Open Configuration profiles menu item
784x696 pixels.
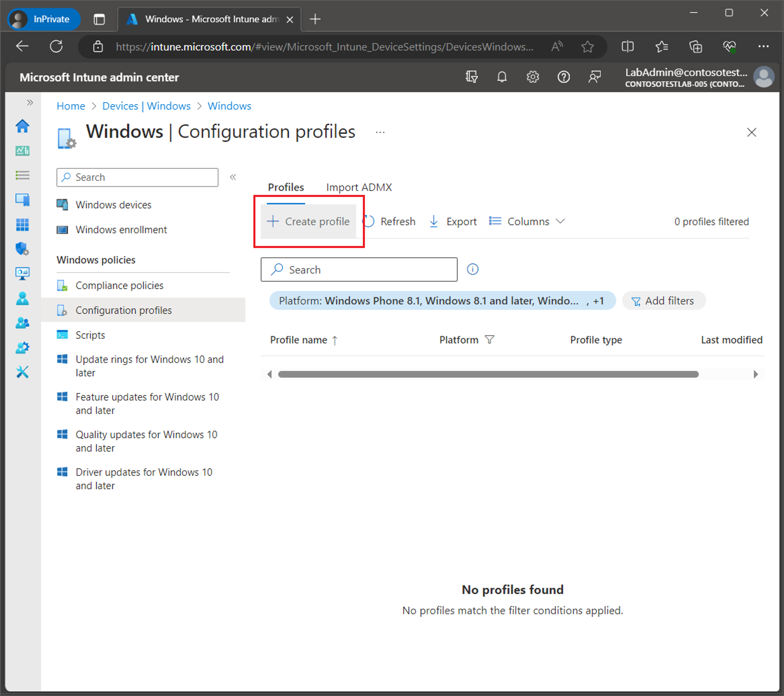[143, 310]
